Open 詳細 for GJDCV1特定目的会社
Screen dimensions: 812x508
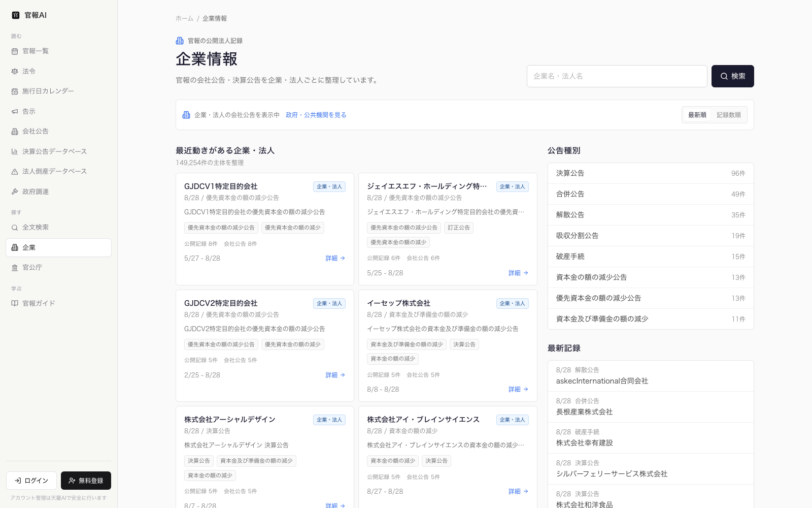click(x=335, y=258)
